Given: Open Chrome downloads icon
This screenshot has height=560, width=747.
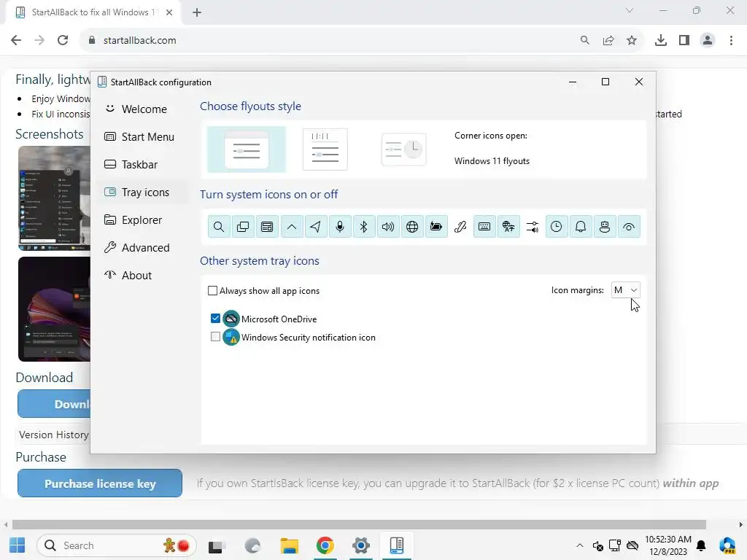Looking at the screenshot, I should [x=661, y=41].
